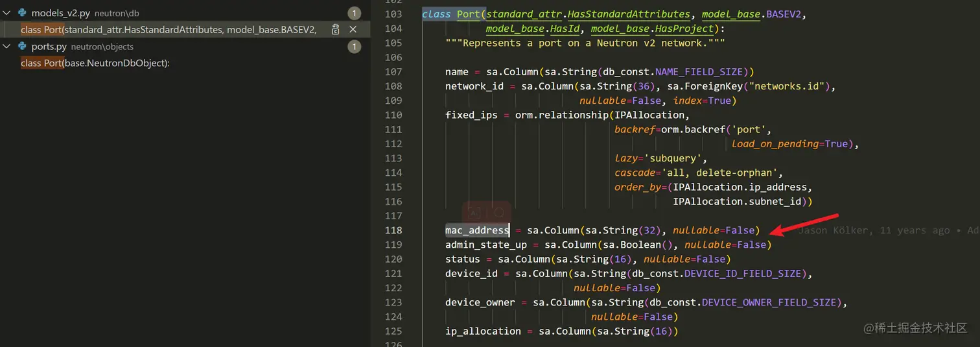Click the match count badge for ports.py

coord(354,46)
